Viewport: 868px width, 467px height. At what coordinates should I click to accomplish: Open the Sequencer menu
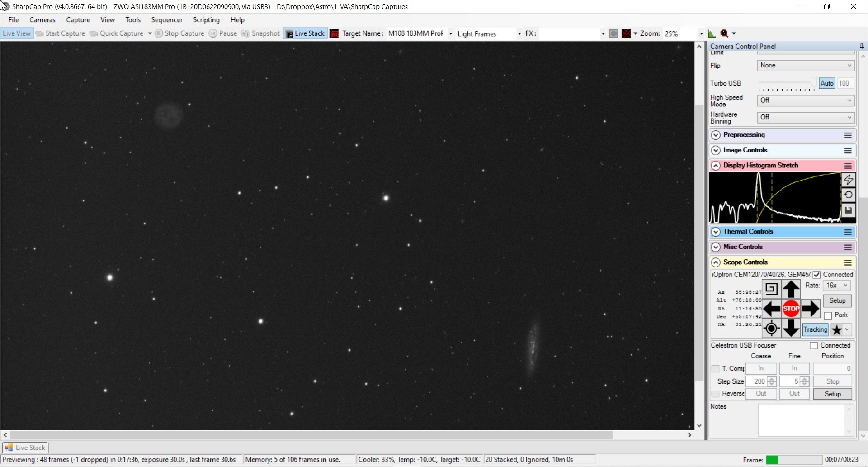click(167, 20)
